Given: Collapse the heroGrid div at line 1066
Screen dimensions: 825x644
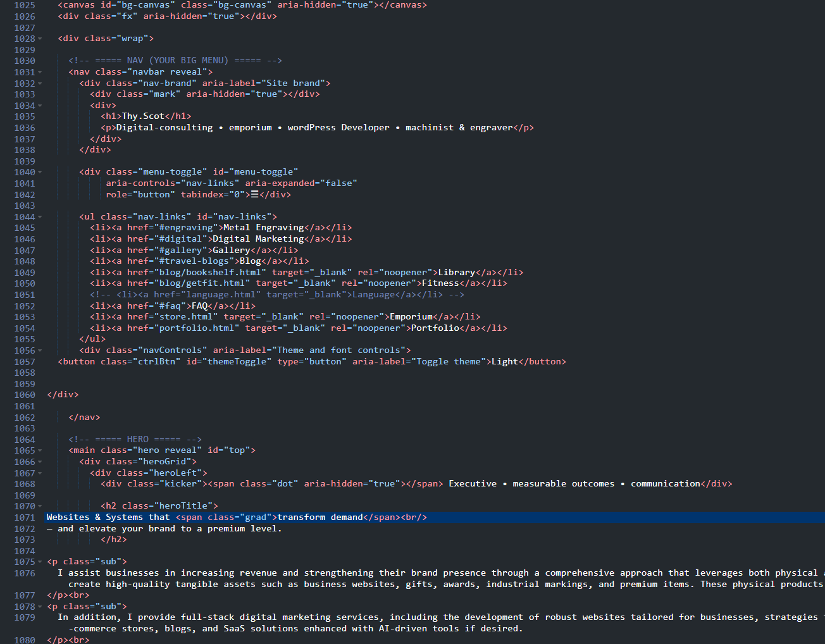Looking at the screenshot, I should click(x=40, y=462).
